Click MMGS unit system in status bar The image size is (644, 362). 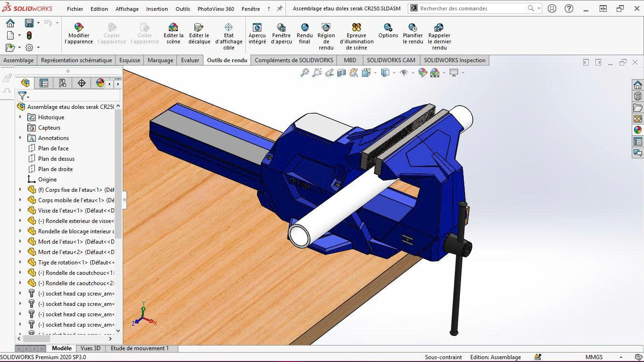(x=594, y=357)
